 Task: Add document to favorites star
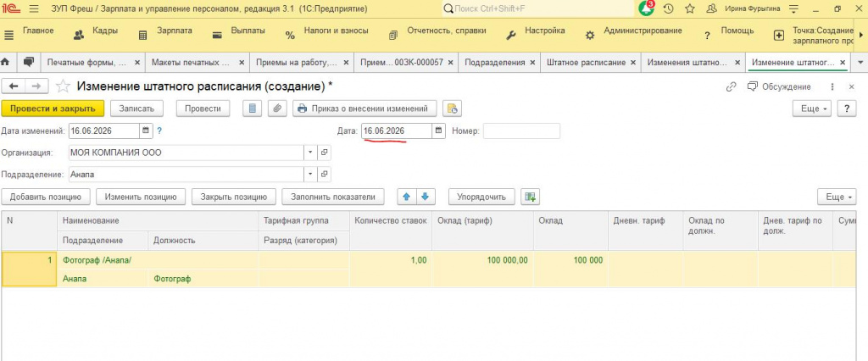click(x=64, y=86)
